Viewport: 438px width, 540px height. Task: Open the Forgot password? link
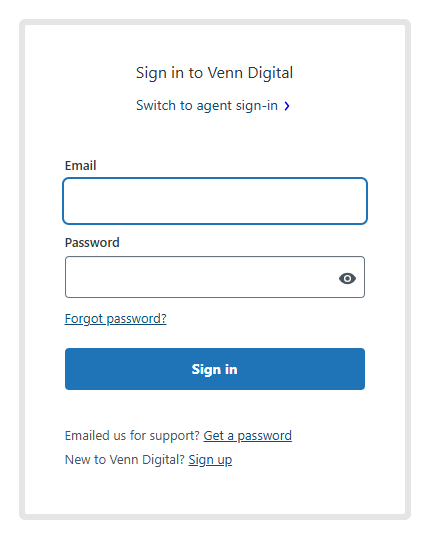pyautogui.click(x=116, y=319)
